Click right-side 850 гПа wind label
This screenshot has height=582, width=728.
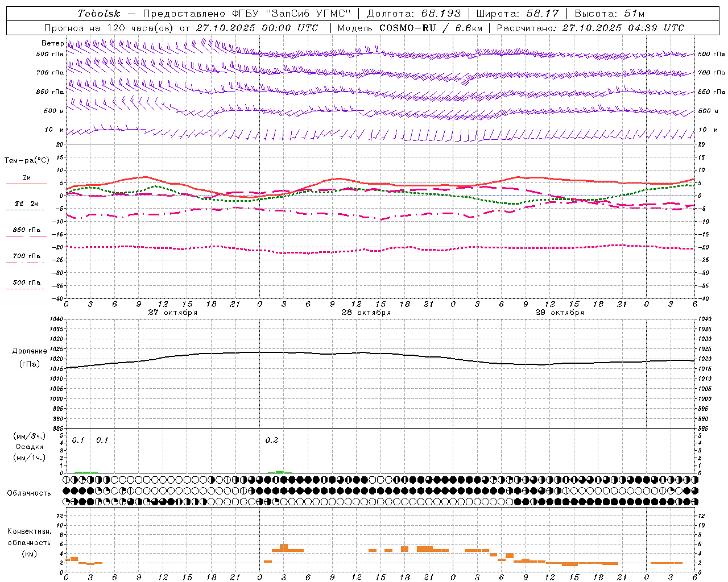[x=712, y=92]
